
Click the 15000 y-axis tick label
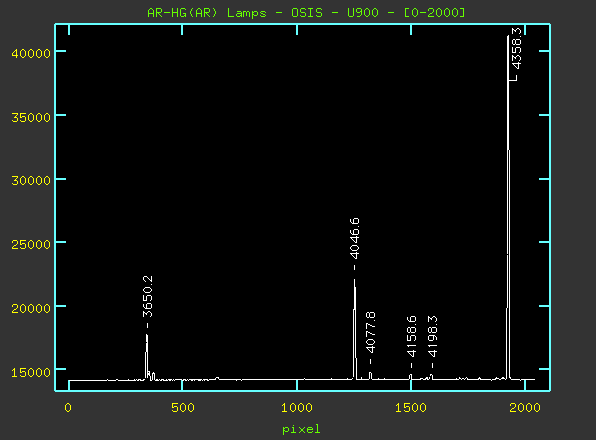point(31,372)
